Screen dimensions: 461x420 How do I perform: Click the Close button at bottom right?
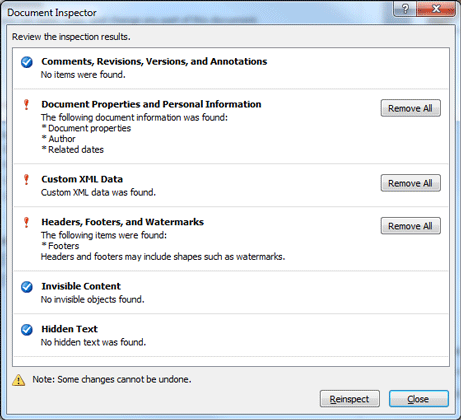[419, 399]
